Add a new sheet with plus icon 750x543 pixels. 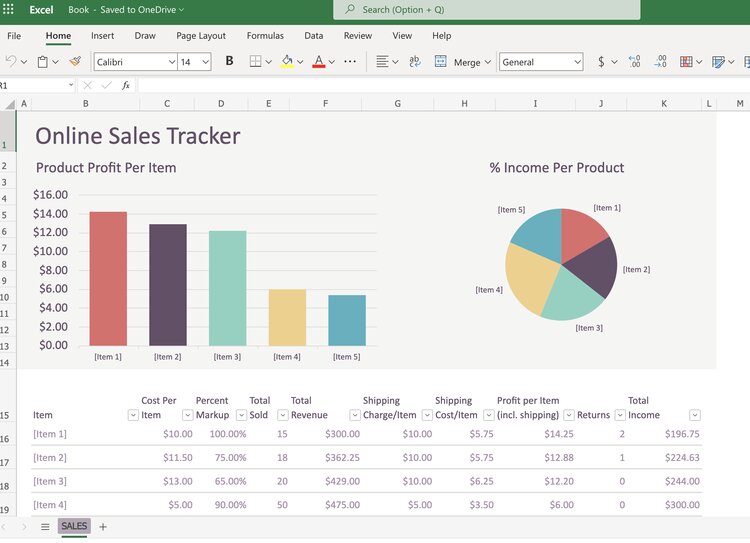click(x=103, y=527)
